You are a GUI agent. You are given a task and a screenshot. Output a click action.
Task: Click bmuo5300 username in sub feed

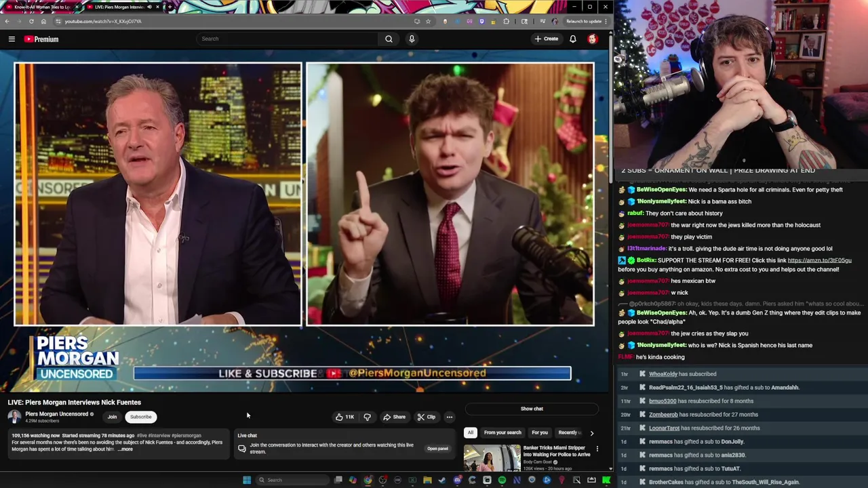pyautogui.click(x=663, y=401)
